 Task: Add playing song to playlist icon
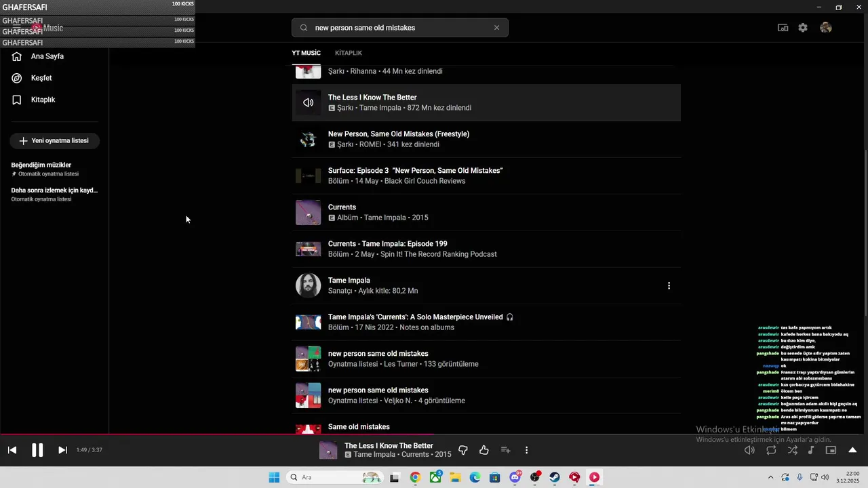(505, 450)
